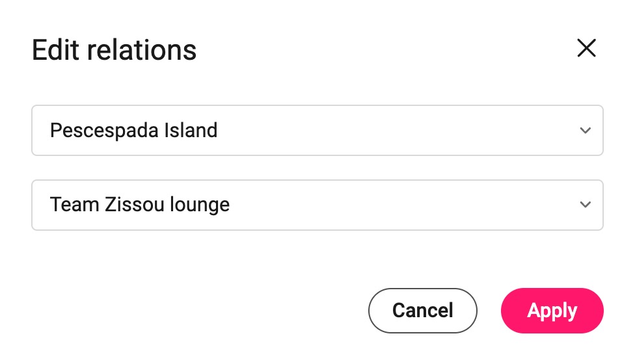Dismiss dialog using the top-right X icon
Viewport: 635px width, 364px height.
click(x=586, y=48)
